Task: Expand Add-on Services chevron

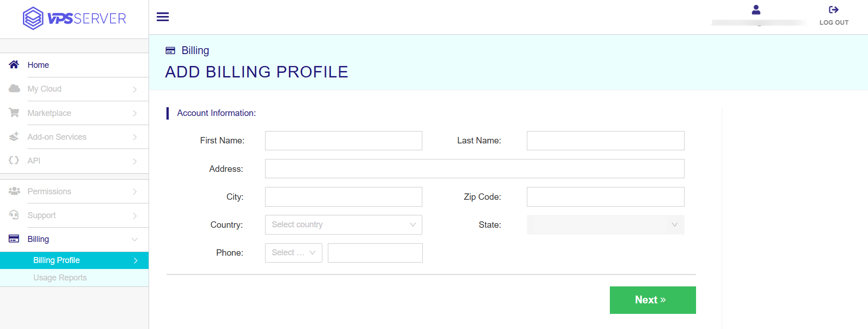Action: pos(135,137)
